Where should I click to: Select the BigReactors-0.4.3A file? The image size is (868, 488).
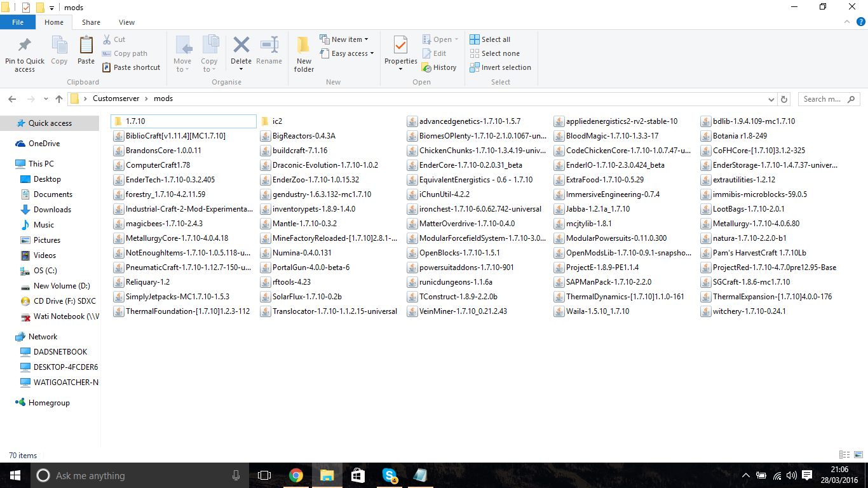coord(298,136)
